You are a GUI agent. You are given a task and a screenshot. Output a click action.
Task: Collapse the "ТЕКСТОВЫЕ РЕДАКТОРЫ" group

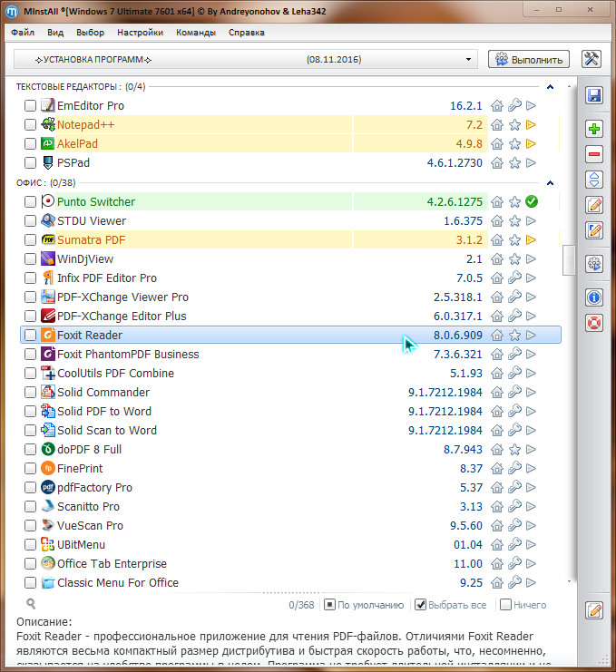click(550, 87)
